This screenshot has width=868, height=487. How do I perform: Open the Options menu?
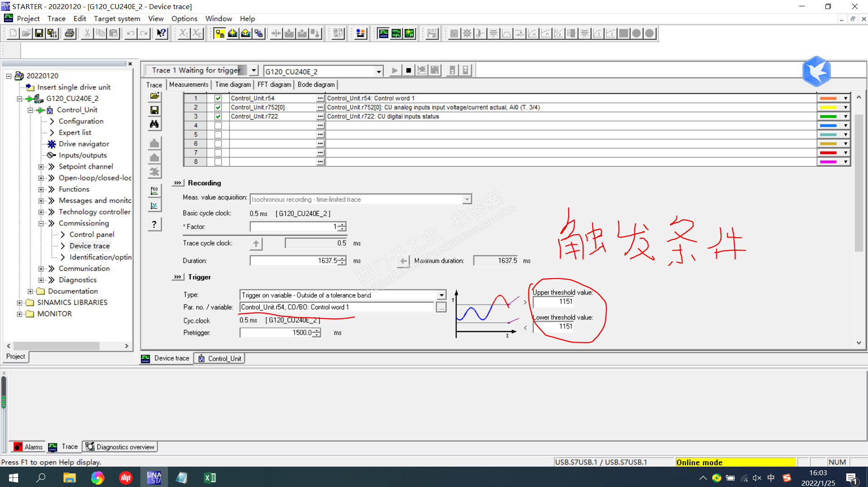point(184,19)
